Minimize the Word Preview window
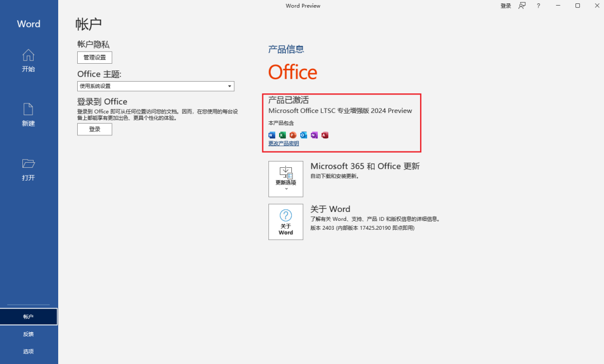The height and width of the screenshot is (364, 604). (558, 6)
